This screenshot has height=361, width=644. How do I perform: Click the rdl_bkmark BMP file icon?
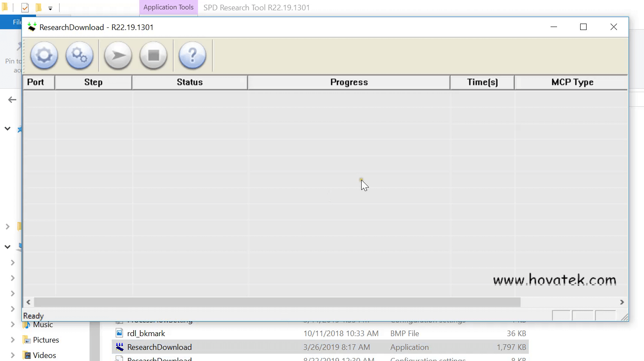pyautogui.click(x=120, y=333)
